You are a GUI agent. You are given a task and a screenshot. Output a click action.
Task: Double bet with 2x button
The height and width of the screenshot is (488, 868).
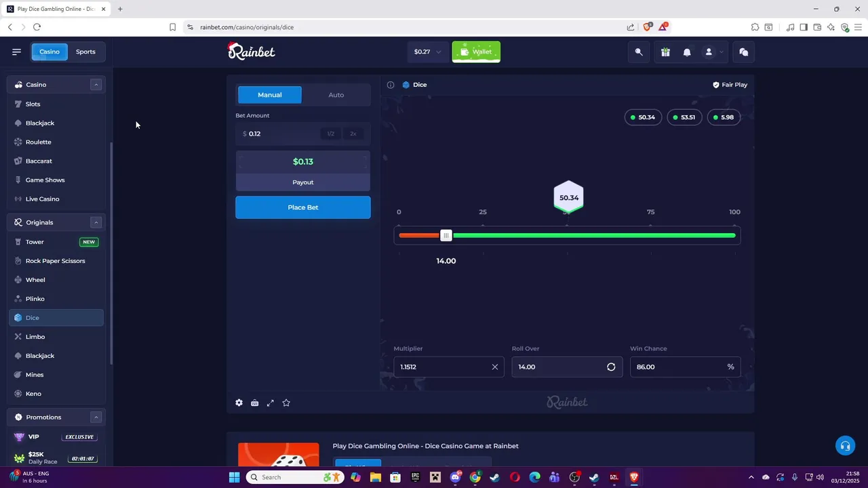(x=353, y=134)
